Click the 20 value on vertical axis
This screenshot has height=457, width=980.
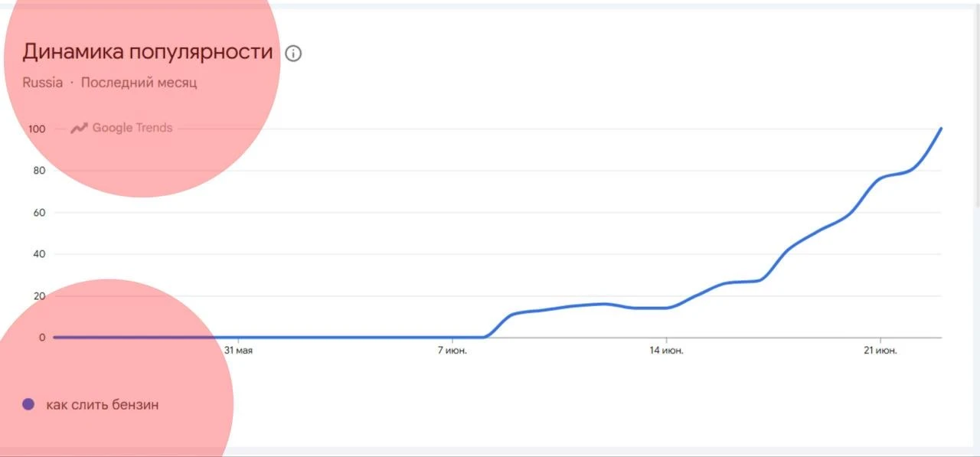pos(40,296)
